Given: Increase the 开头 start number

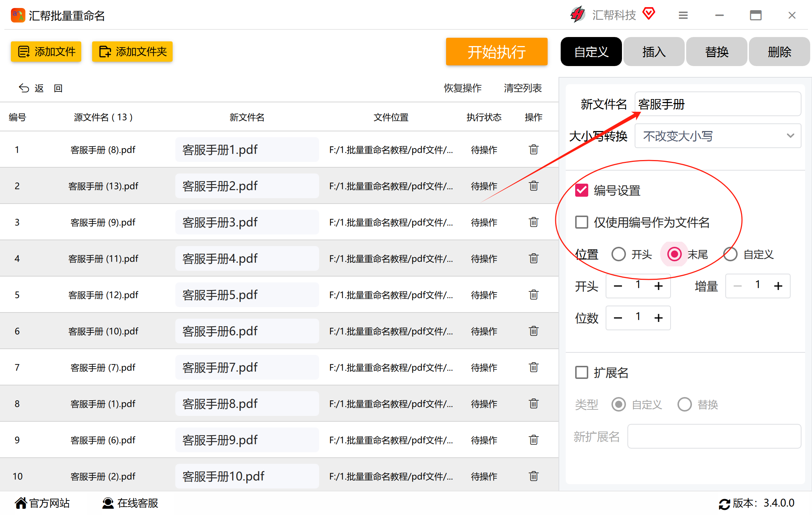Looking at the screenshot, I should 659,286.
